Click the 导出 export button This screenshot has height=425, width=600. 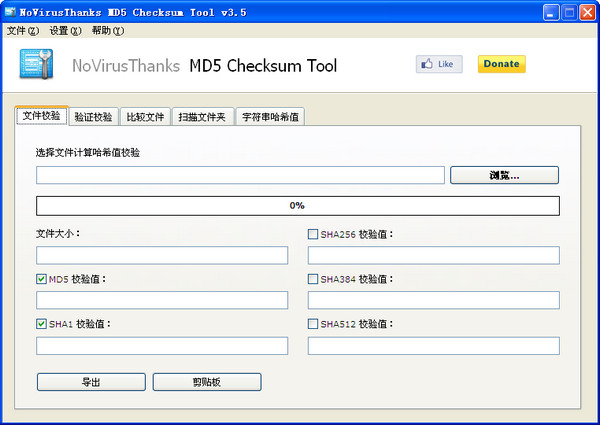91,382
